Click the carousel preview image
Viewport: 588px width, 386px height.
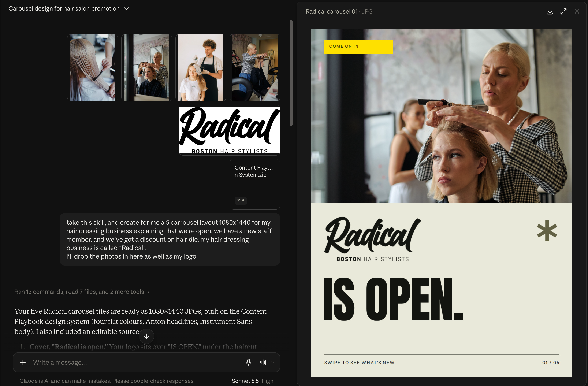(442, 203)
